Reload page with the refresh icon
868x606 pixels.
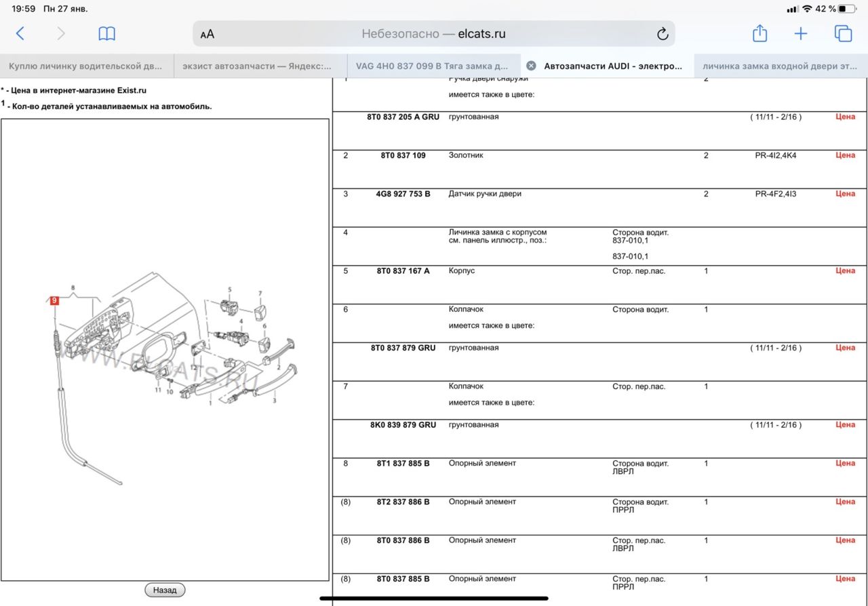click(x=663, y=34)
